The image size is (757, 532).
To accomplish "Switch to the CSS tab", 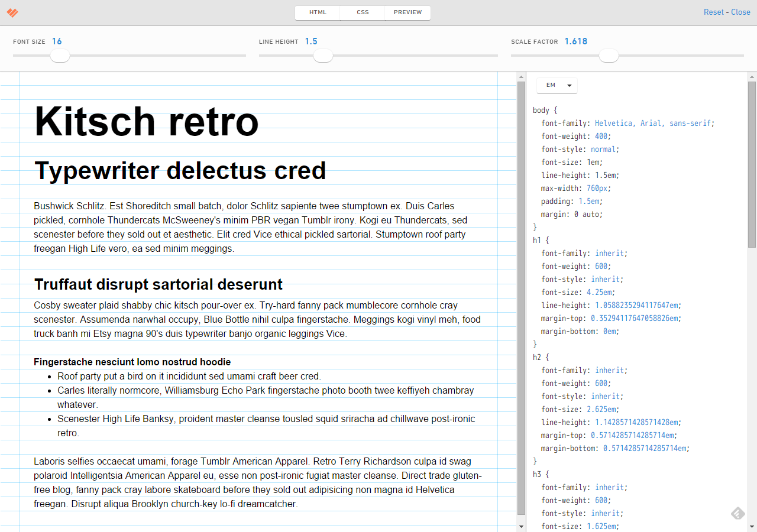I will click(x=363, y=12).
